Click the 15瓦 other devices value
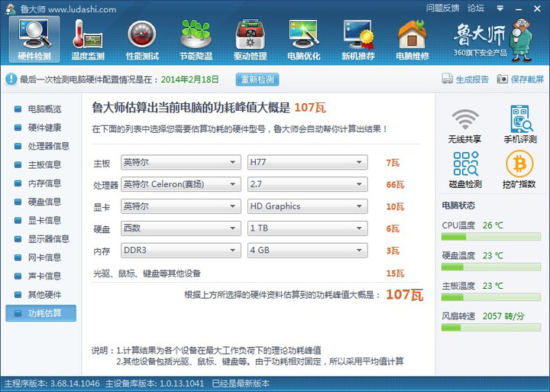550x392 pixels. coord(395,274)
